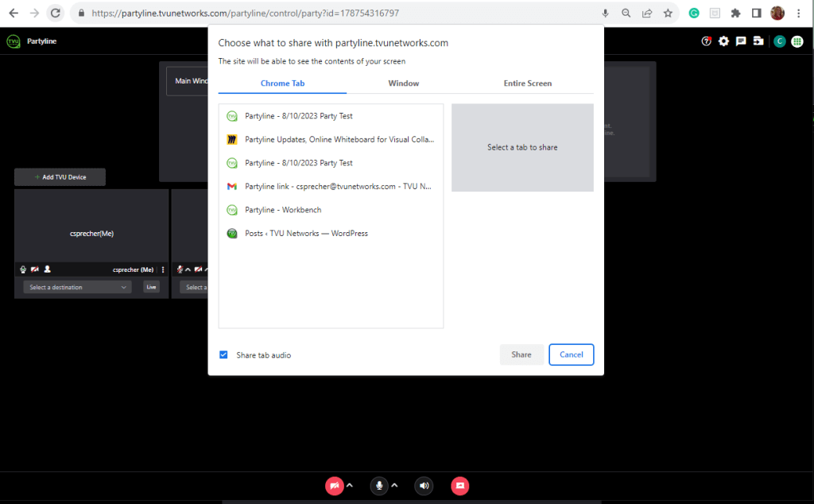Open the Chrome three-dot menu
Screen dimensions: 814x504
point(798,13)
